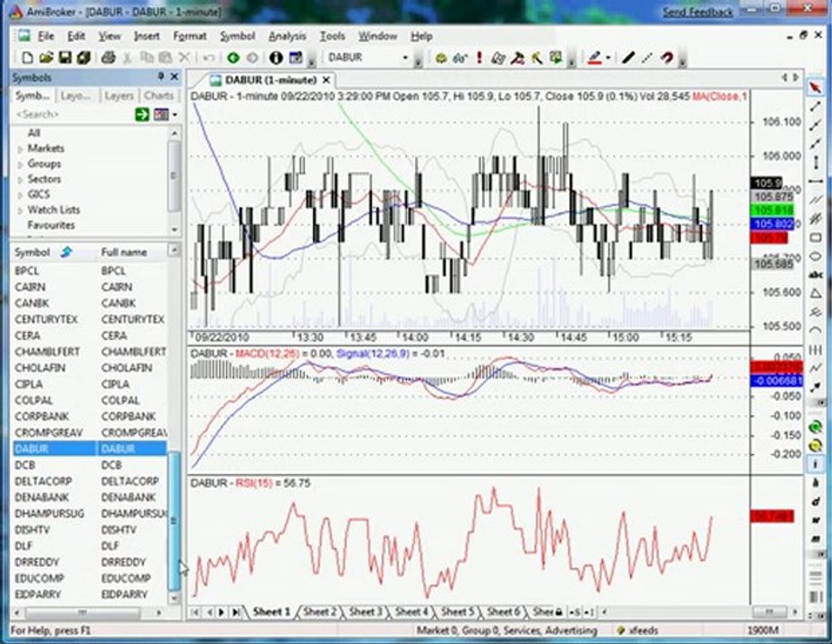This screenshot has height=644, width=832.
Task: Click the red exclamation mark toolbar icon
Action: pos(480,57)
